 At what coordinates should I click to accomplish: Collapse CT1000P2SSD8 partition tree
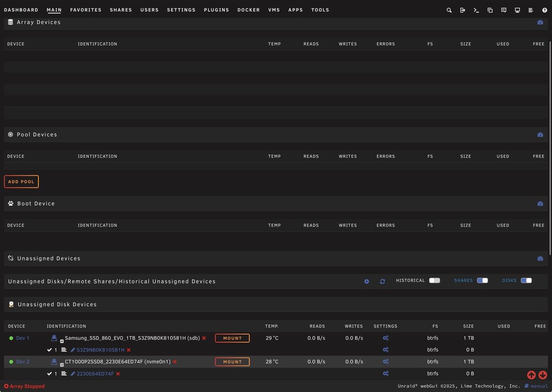coord(62,364)
